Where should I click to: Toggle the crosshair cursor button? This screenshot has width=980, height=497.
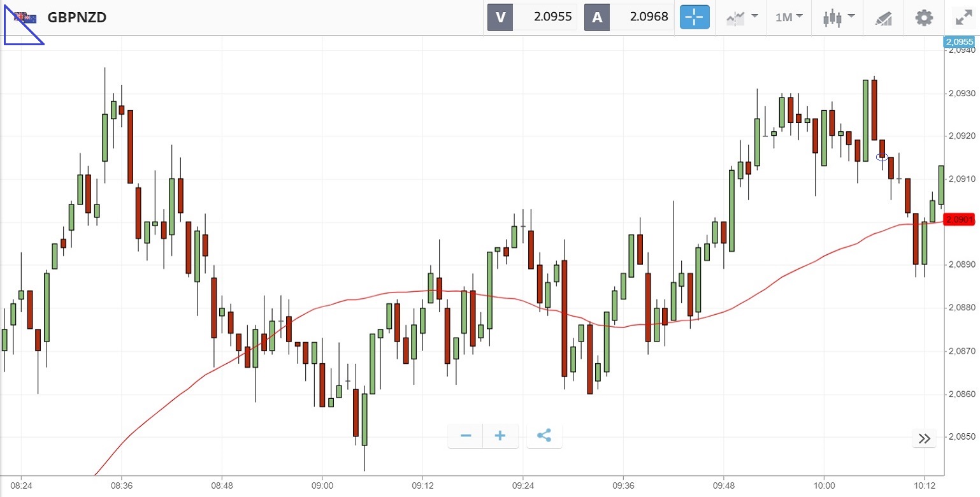pyautogui.click(x=695, y=17)
